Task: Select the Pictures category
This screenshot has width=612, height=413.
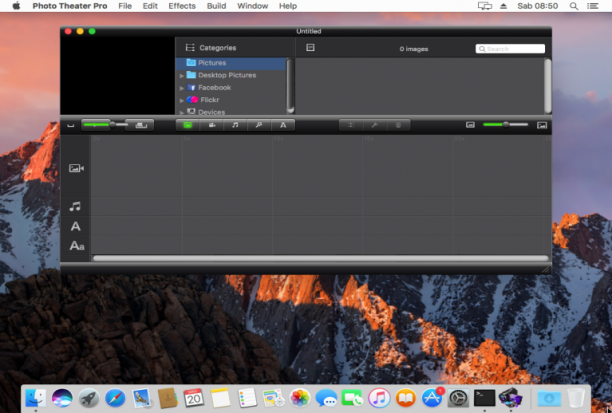Action: [x=231, y=63]
